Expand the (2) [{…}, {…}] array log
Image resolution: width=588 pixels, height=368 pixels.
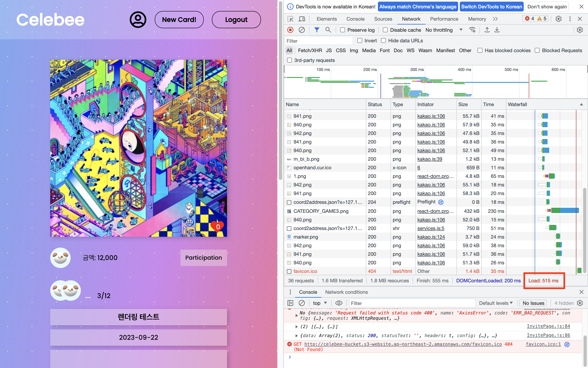click(x=296, y=327)
